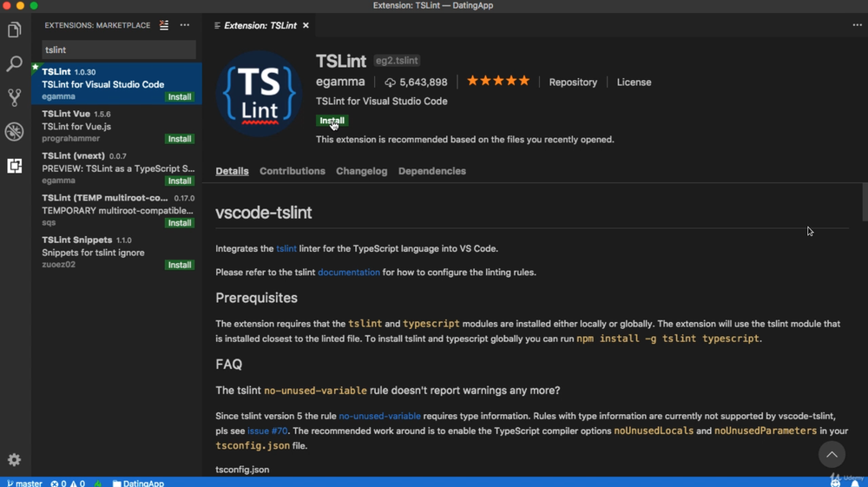Open the Source Control view
Screen dimensions: 868x487
point(15,97)
